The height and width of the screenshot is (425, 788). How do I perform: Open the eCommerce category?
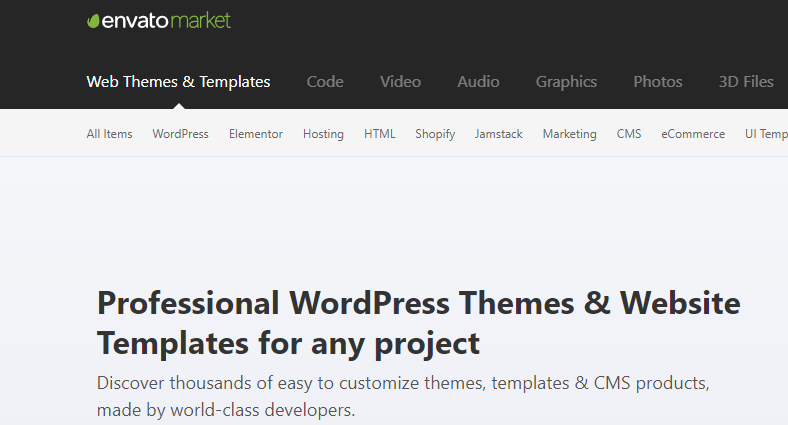(x=693, y=134)
